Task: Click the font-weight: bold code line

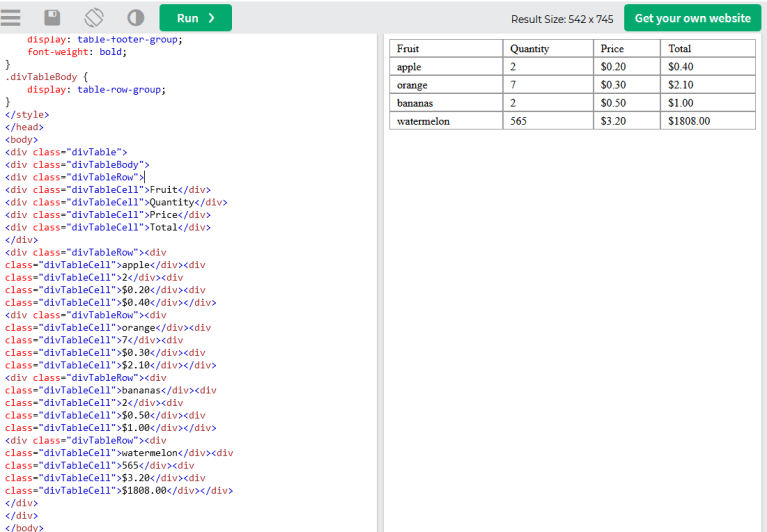Action: (x=77, y=52)
